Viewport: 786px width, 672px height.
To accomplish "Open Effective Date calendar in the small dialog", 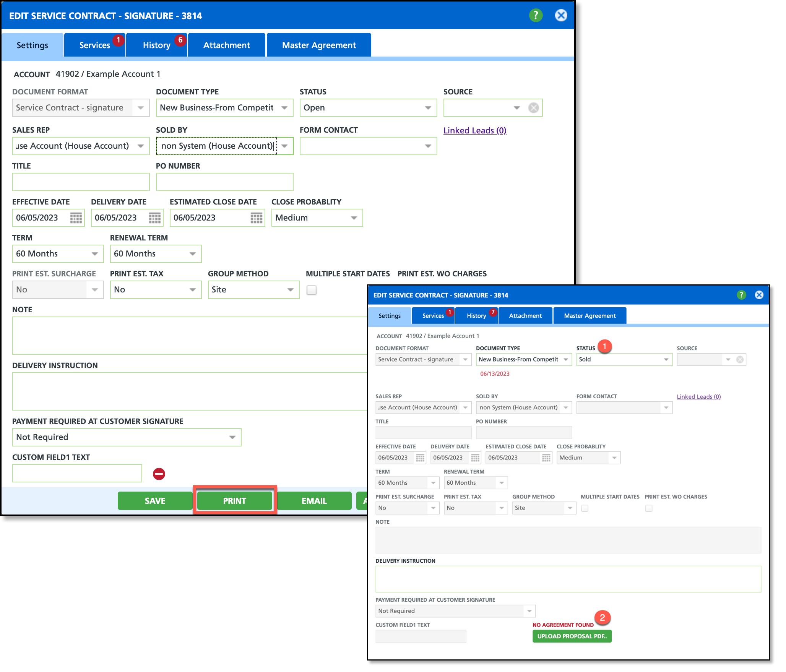I will (420, 458).
